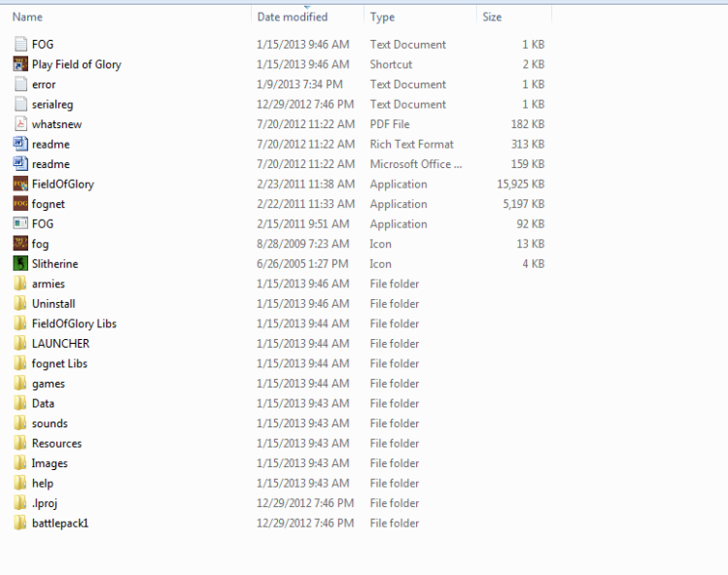Viewport: 728px width, 575px height.
Task: Click the FieldOfGlory application icon
Action: (x=21, y=184)
